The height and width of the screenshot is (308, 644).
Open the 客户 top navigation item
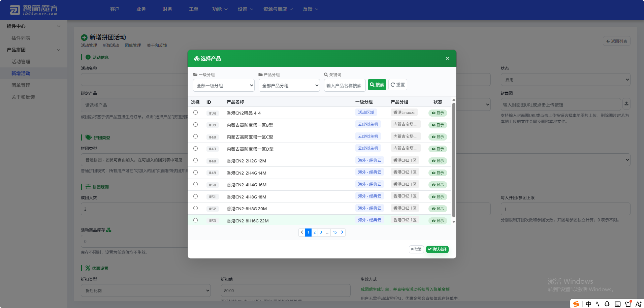[115, 9]
